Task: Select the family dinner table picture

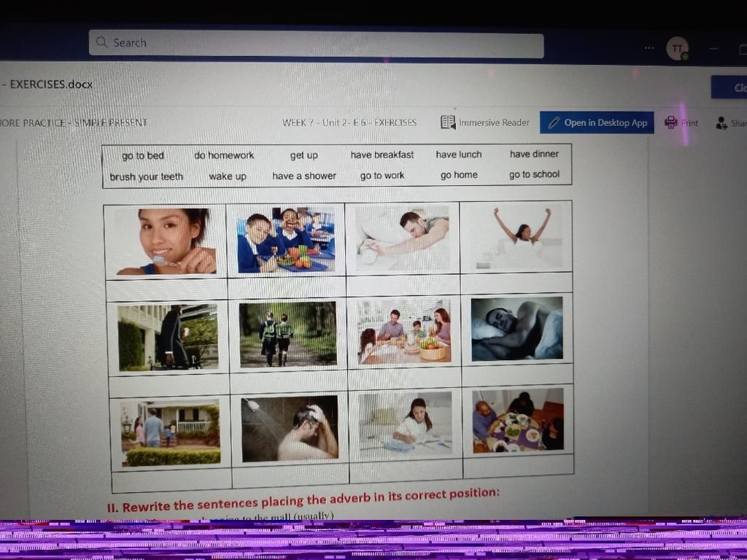Action: (x=519, y=420)
